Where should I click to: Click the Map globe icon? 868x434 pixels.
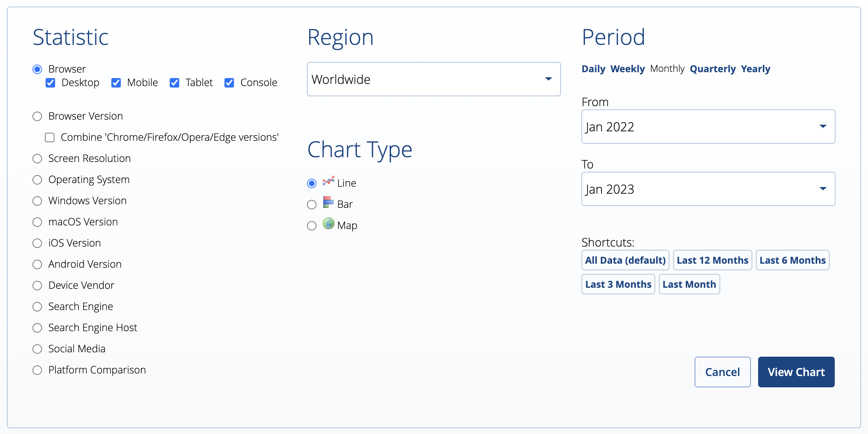point(328,224)
